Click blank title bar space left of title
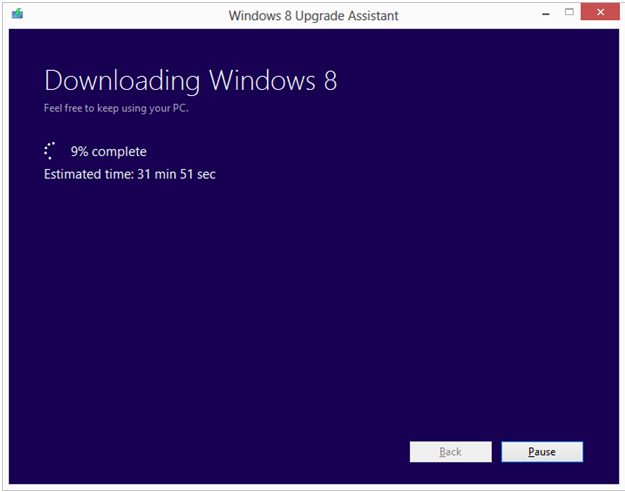Image resolution: width=625 pixels, height=492 pixels. [120, 15]
